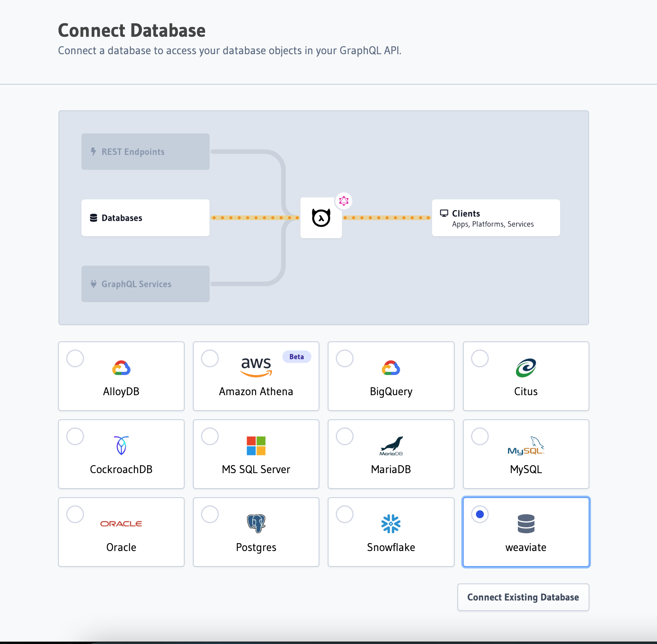Screen dimensions: 657x644
Task: Select the Postgres elephant icon
Action: 256,523
